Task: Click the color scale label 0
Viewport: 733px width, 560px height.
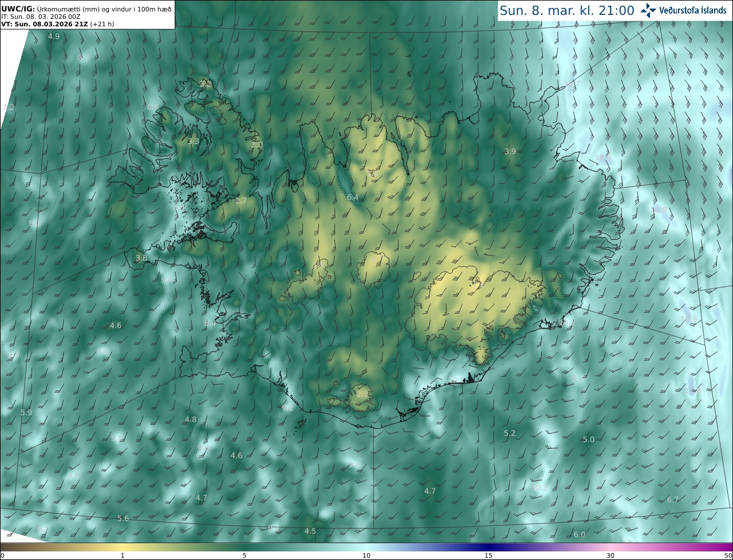Action: point(2,555)
